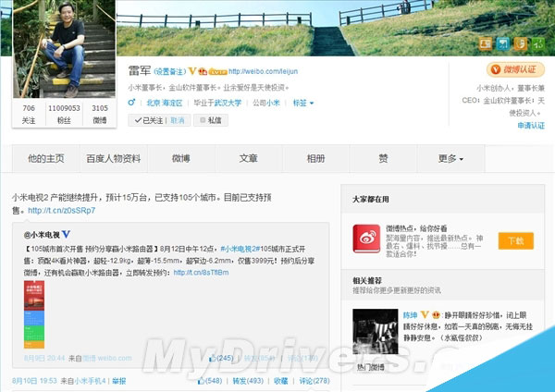Click the 武汉大学 school link
The image size is (555, 392).
click(x=228, y=103)
